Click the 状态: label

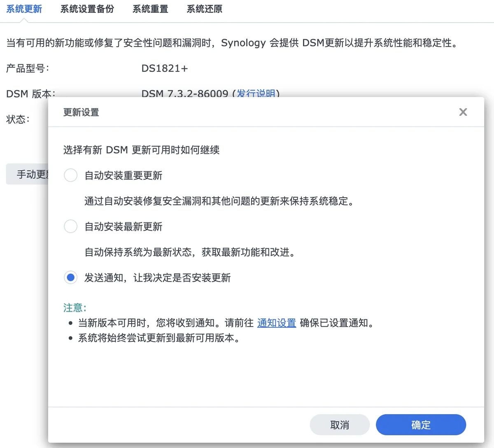click(x=18, y=119)
